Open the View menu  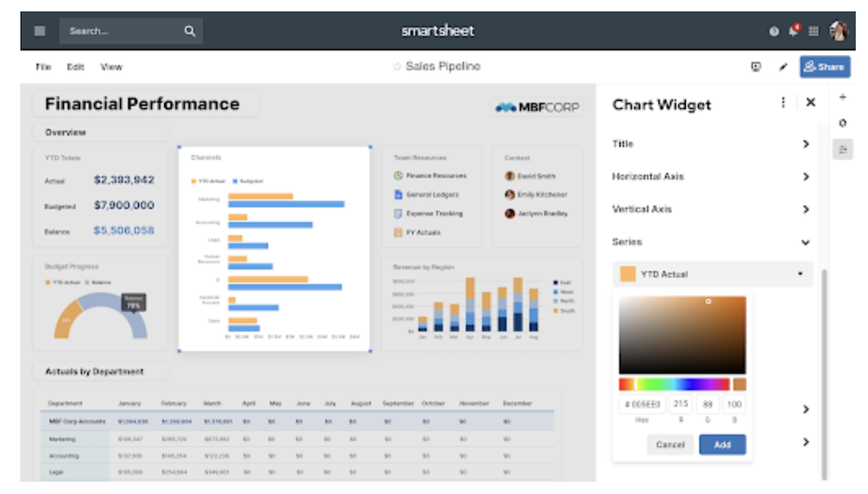click(x=111, y=67)
